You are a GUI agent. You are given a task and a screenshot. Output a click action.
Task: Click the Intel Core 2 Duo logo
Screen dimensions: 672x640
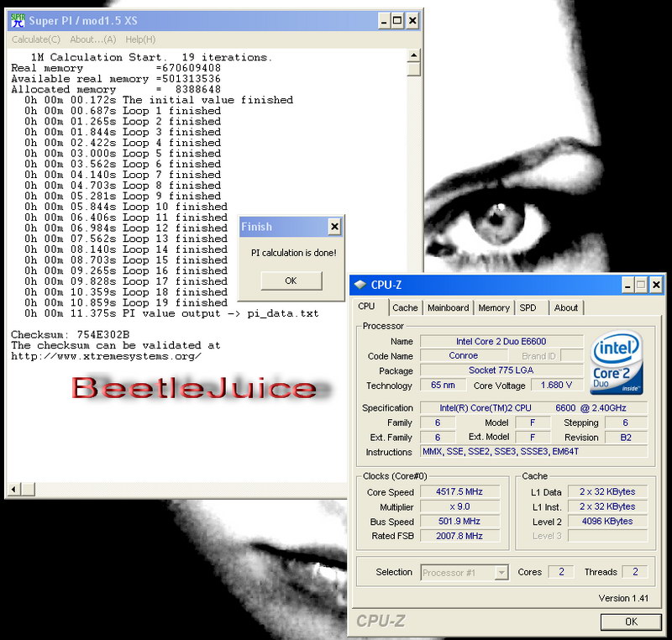[x=617, y=362]
